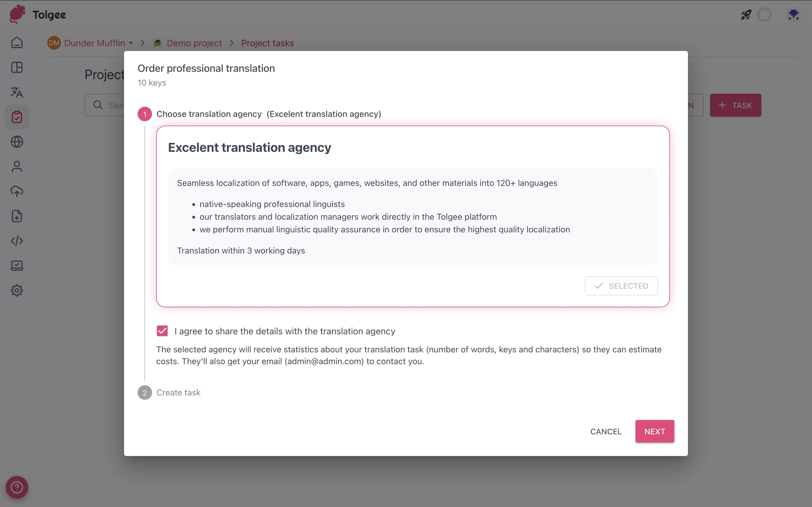Select the NEXT button to proceed
The width and height of the screenshot is (812, 507).
point(655,431)
